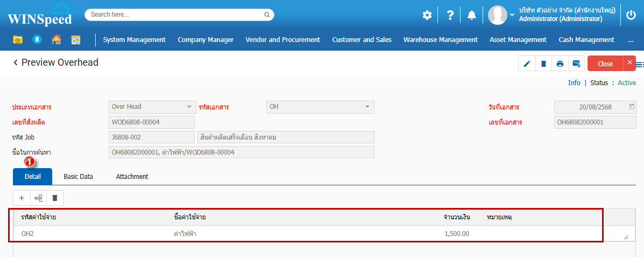This screenshot has width=644, height=257.
Task: Expand the user profile chevron
Action: 512,15
